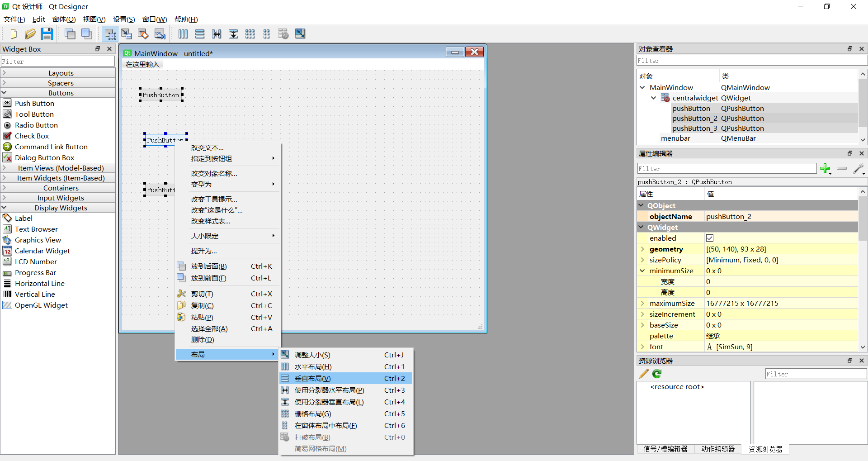Select the Edit Tab Order mode icon

(160, 34)
